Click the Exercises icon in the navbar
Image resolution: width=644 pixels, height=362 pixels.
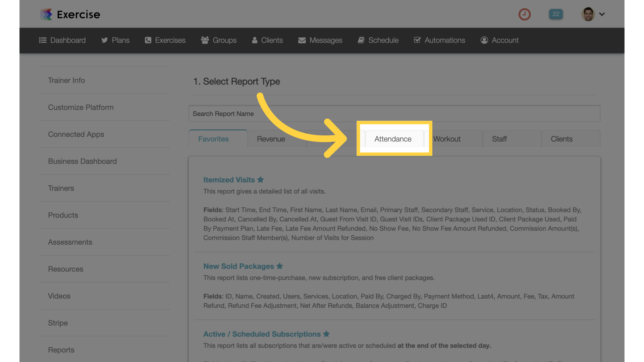[x=148, y=40]
